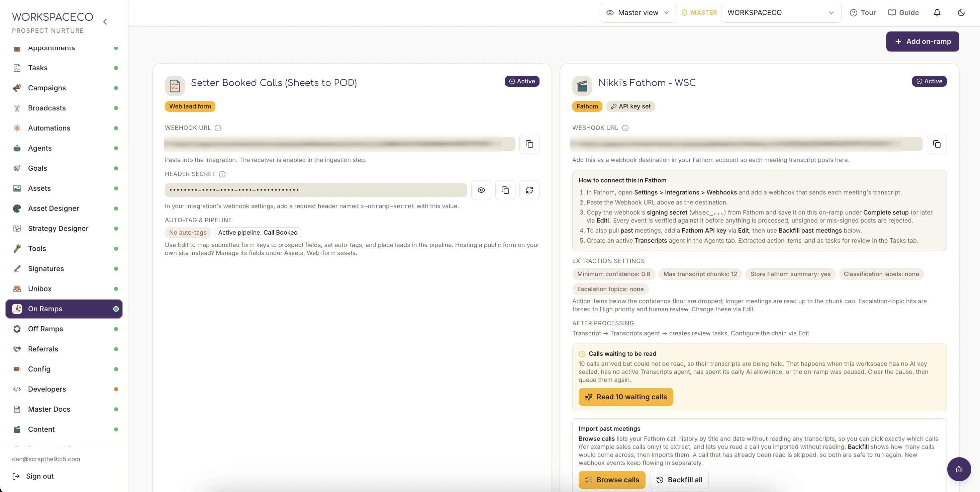980x492 pixels.
Task: Go to Broadcasts
Action: [64, 108]
